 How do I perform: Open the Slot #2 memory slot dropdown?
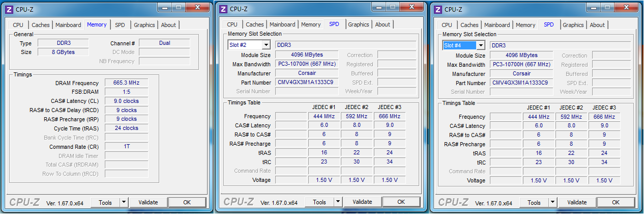pos(266,45)
